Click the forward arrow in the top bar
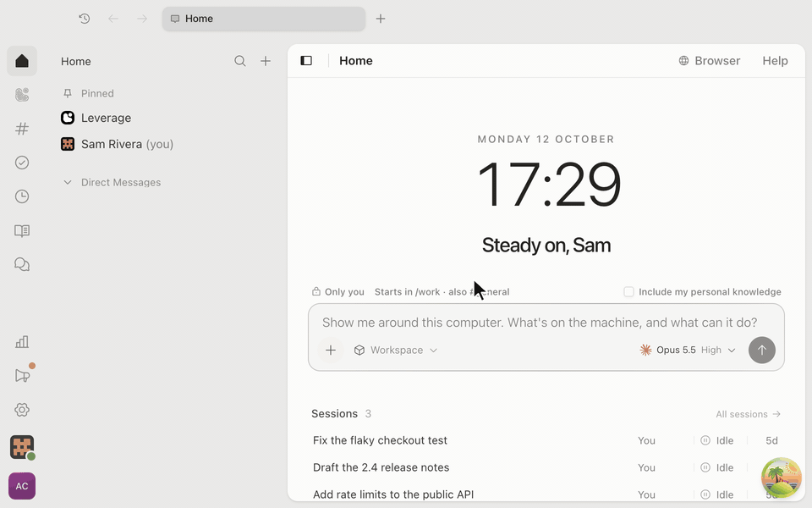The width and height of the screenshot is (812, 508). [142, 19]
